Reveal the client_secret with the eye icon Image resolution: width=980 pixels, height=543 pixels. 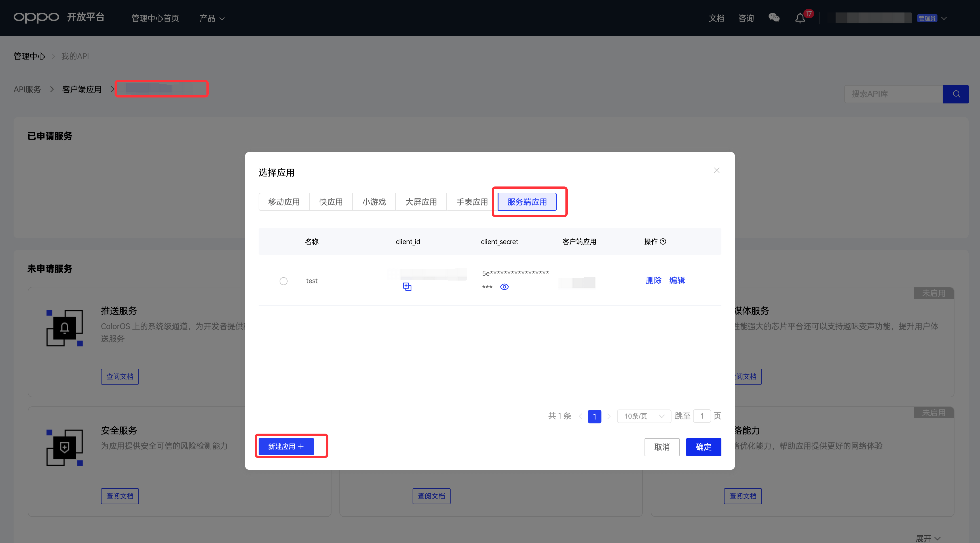click(504, 287)
